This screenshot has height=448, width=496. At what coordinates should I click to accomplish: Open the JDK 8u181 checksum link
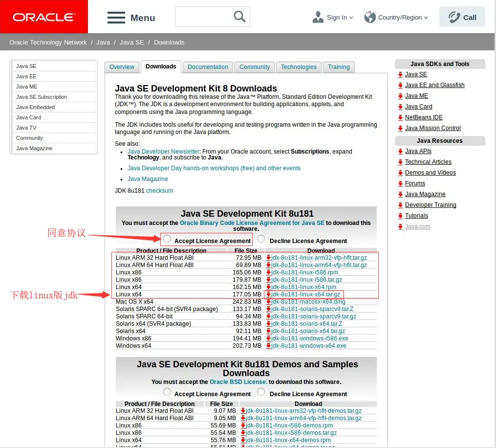pos(159,191)
